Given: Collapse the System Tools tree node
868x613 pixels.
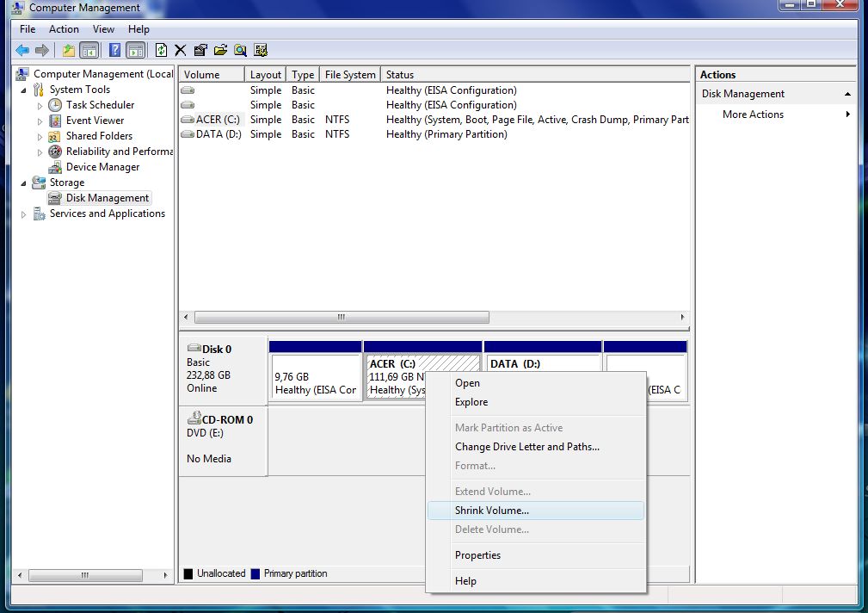Looking at the screenshot, I should (x=23, y=90).
